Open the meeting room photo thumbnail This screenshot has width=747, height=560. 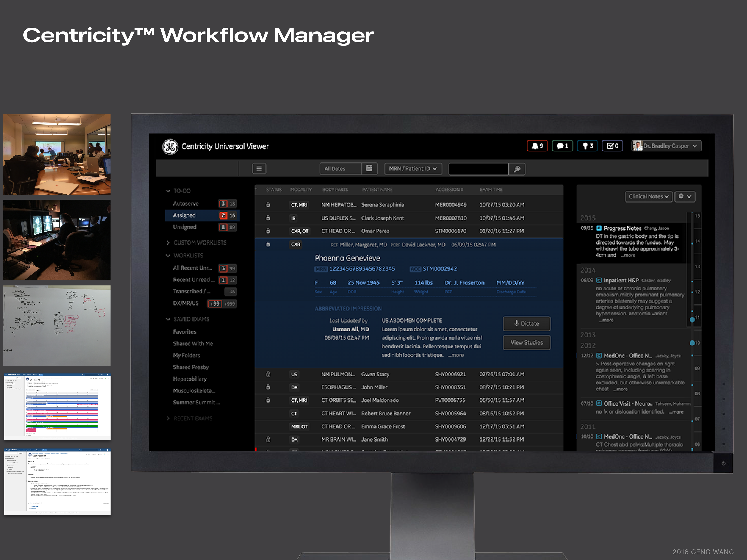57,154
